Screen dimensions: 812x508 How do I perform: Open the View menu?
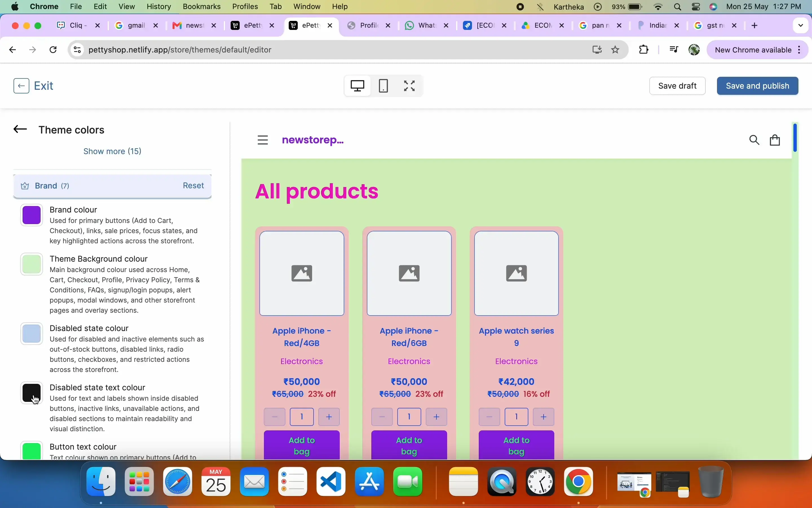click(x=127, y=7)
